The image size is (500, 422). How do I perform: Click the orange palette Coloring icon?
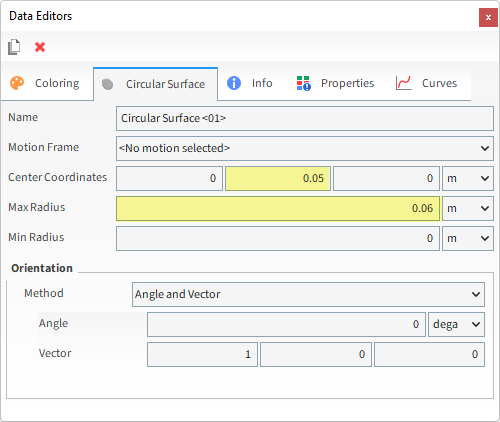[x=17, y=83]
